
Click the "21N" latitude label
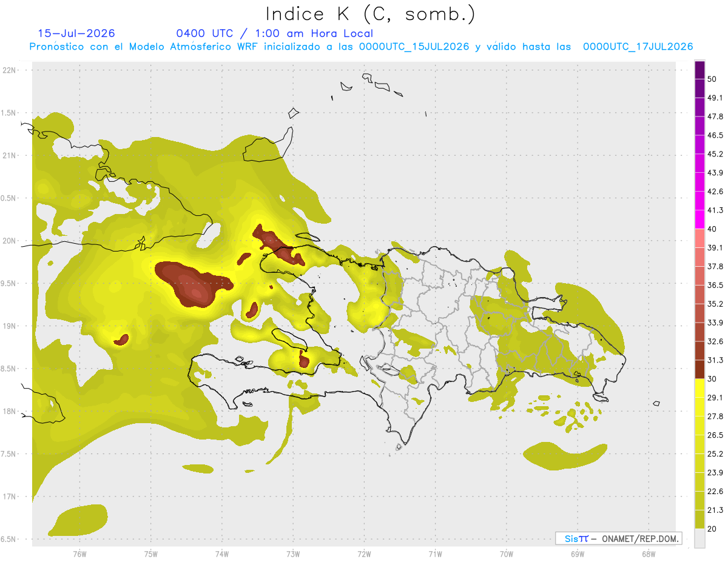tap(9, 155)
